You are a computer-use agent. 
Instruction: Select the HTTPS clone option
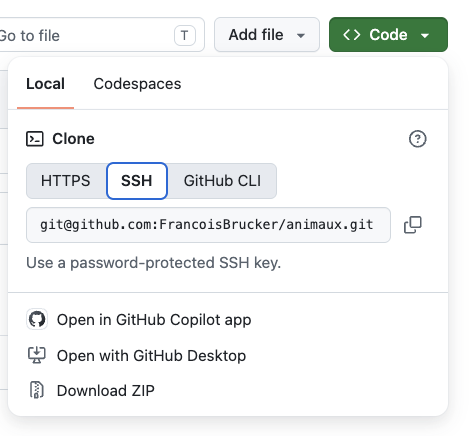click(x=66, y=181)
